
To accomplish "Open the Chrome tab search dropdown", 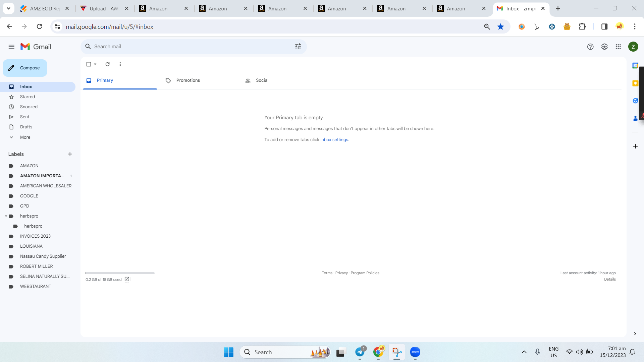I will pyautogui.click(x=8, y=8).
